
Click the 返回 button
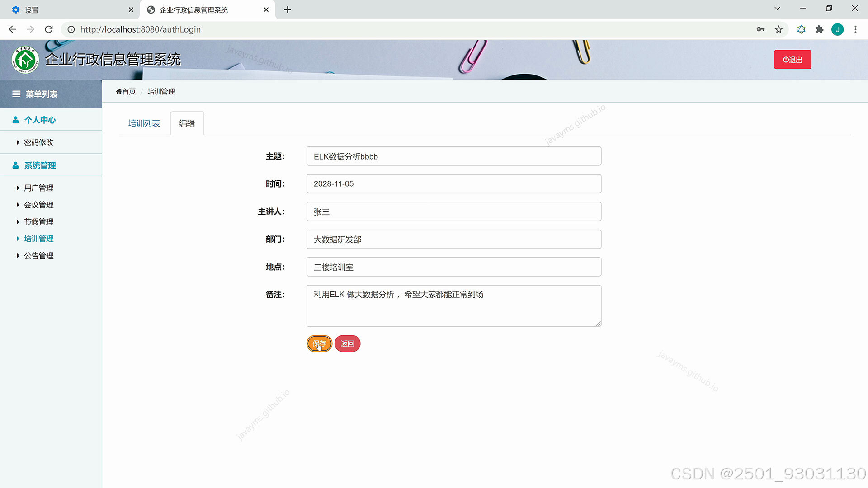347,343
